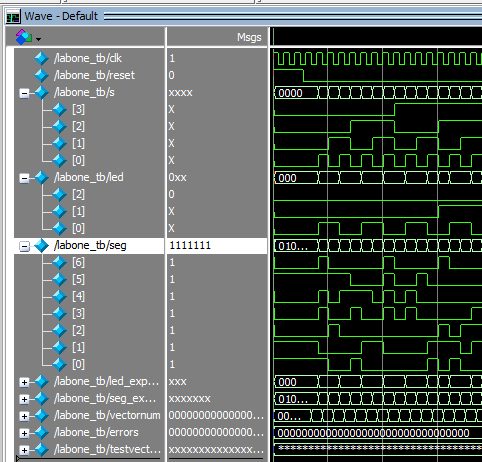Click diamond icon of /labone_tb/testvect signal
This screenshot has height=462, width=482.
point(42,450)
